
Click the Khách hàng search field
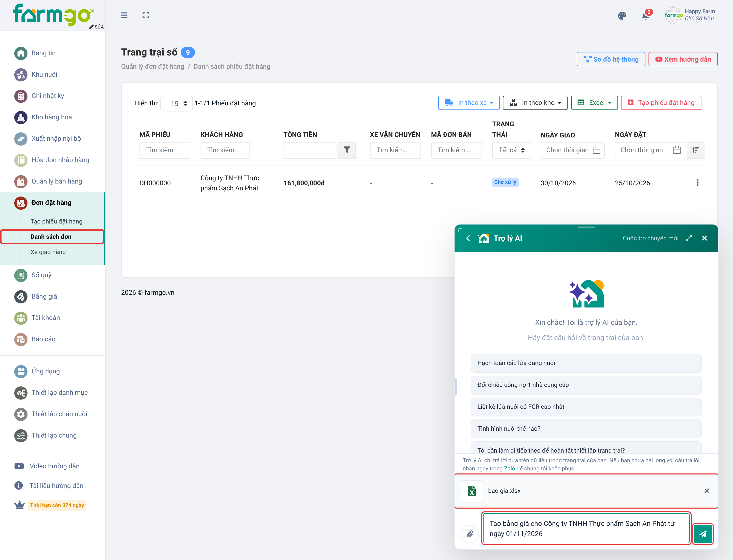pyautogui.click(x=225, y=150)
